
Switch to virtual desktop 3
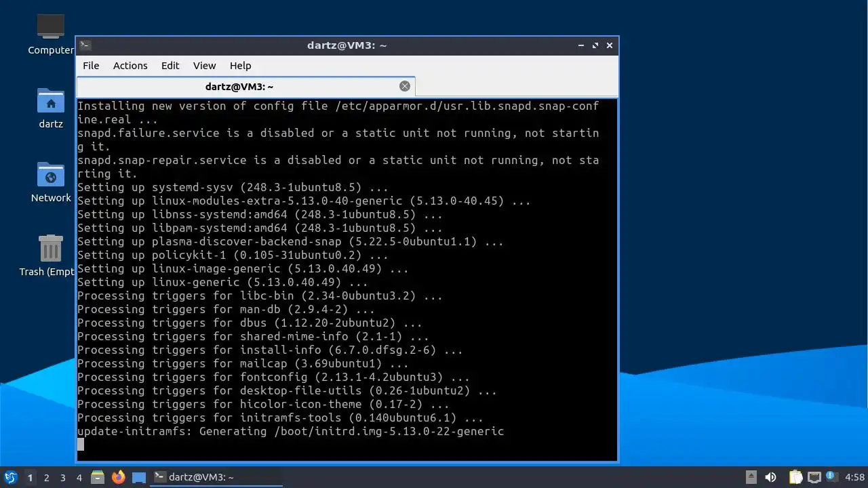(62, 477)
